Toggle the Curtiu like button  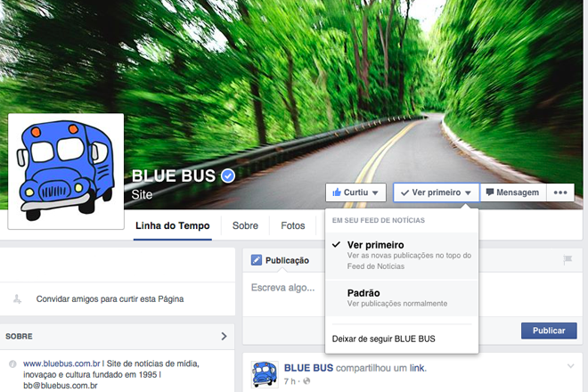(355, 192)
